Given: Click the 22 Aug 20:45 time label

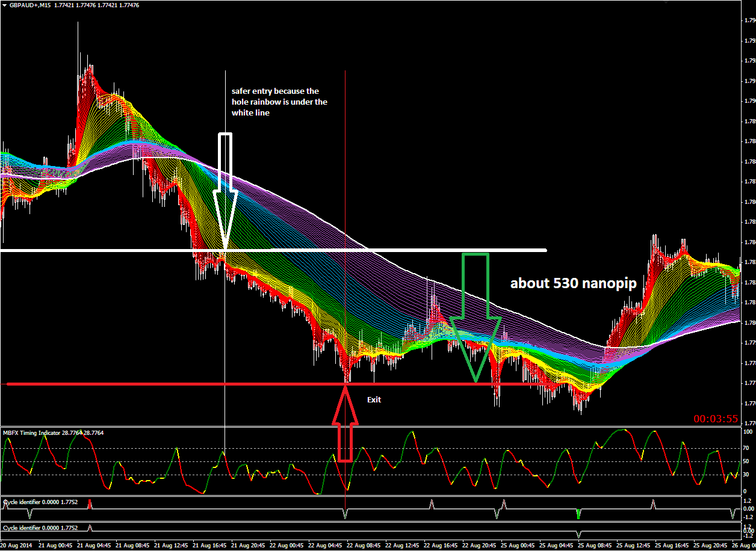Looking at the screenshot, I should 479,546.
